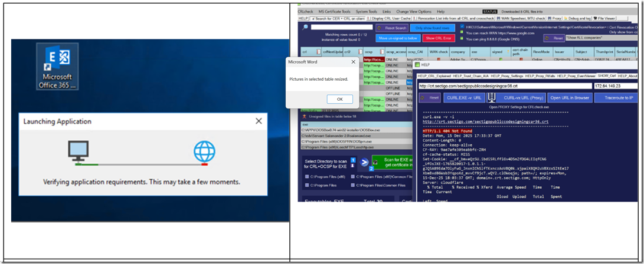The image size is (644, 264).
Task: Click the Thumbprint column header
Action: (x=605, y=52)
